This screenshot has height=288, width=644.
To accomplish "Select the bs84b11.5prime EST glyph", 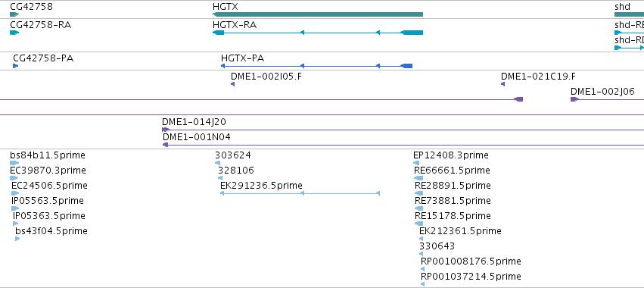I will coord(14,163).
